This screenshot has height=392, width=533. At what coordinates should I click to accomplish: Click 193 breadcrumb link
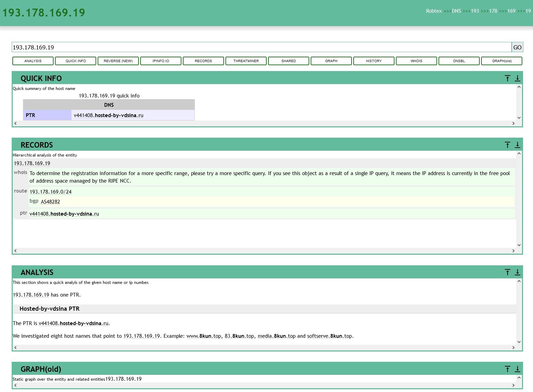[x=475, y=11]
